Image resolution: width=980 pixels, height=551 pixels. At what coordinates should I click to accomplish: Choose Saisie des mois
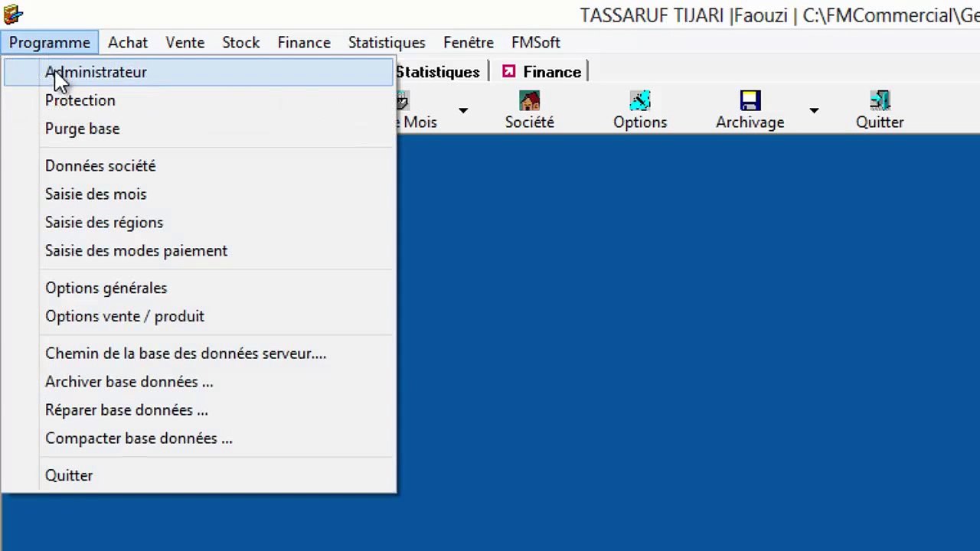198,194
